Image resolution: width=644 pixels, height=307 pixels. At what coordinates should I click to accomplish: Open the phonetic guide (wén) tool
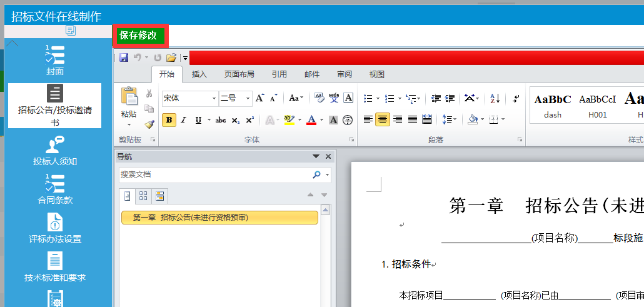334,98
